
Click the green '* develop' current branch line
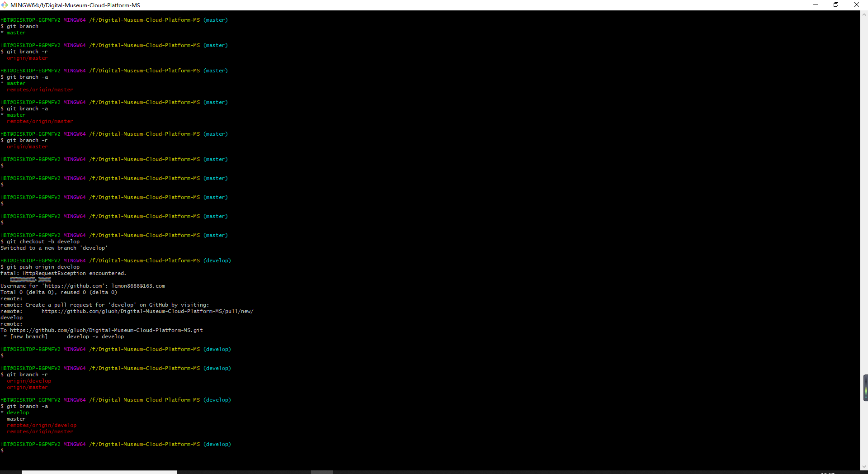click(x=15, y=412)
